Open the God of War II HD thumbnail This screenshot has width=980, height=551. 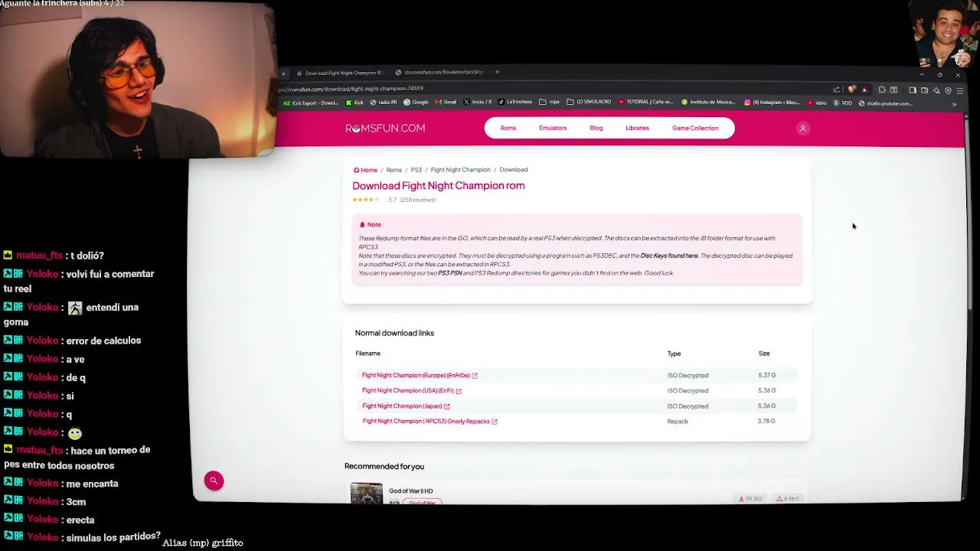[x=367, y=494]
